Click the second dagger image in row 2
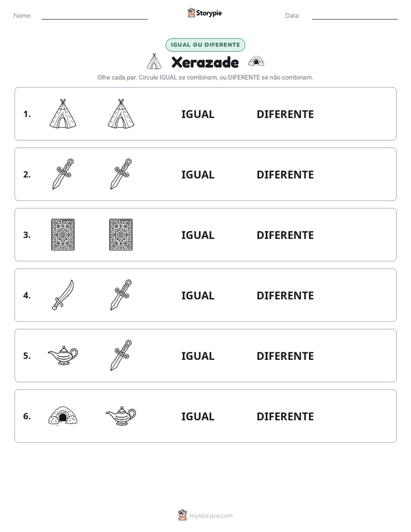The height and width of the screenshot is (532, 411). point(121,174)
